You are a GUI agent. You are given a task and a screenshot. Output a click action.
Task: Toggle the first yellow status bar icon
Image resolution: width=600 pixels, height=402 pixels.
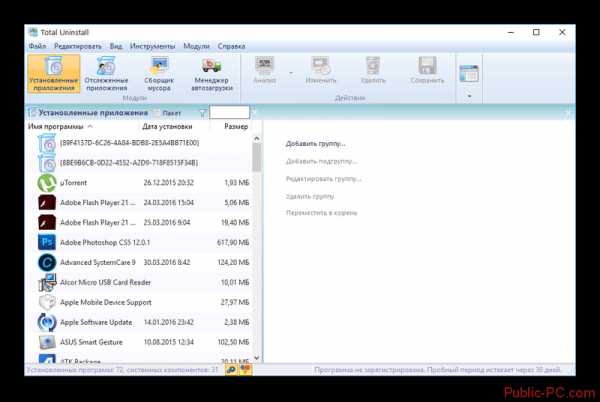(231, 369)
